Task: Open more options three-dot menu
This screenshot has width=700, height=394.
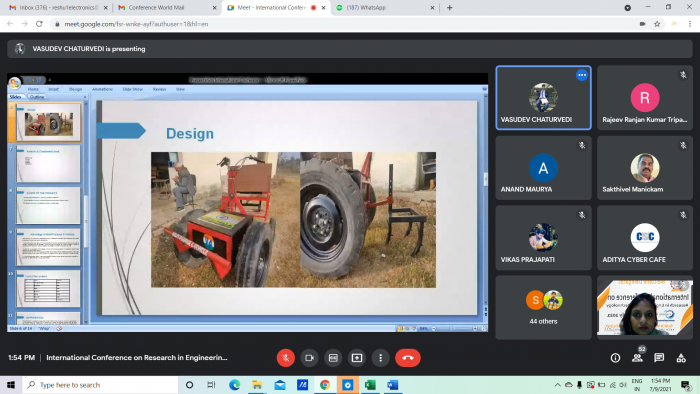Action: click(x=380, y=358)
